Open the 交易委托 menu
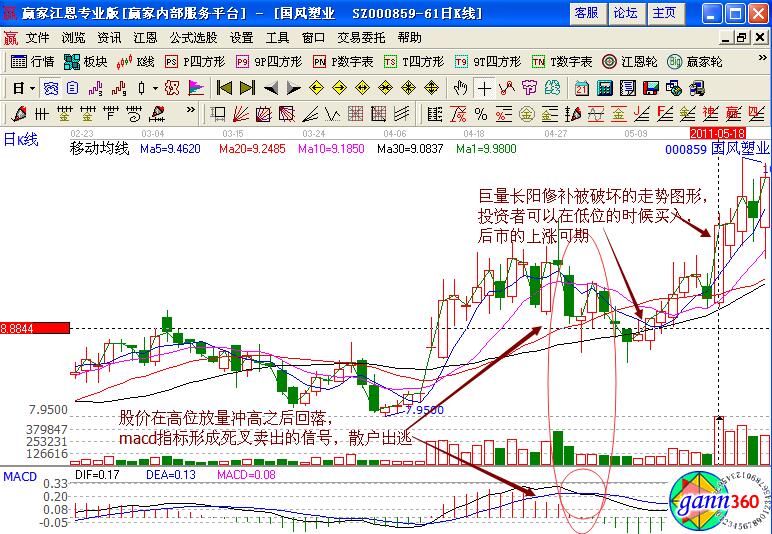The height and width of the screenshot is (534, 772). coord(363,37)
